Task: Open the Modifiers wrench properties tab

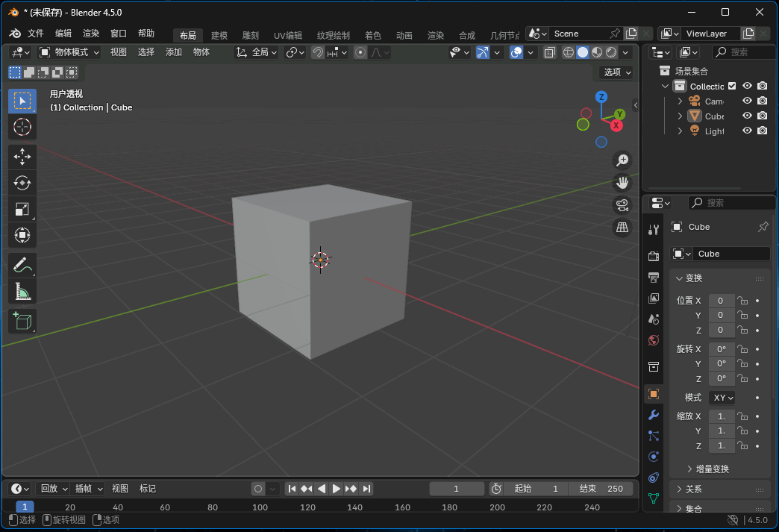Action: point(654,415)
